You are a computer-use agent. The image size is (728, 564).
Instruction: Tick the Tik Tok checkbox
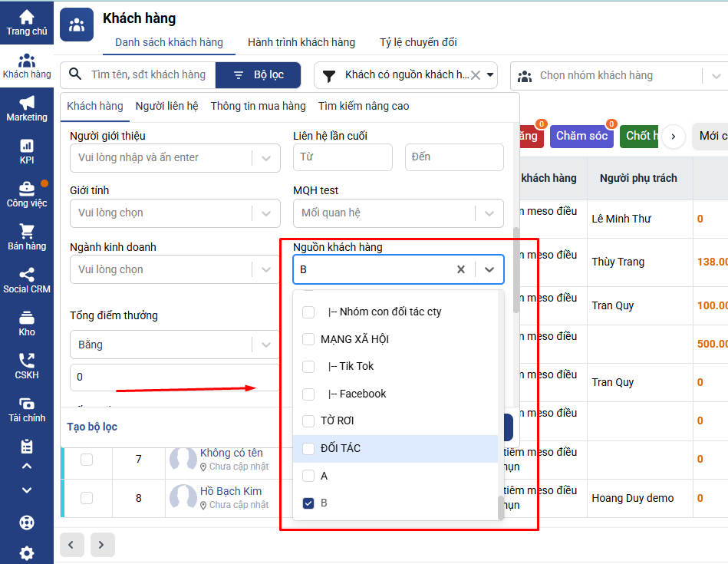[308, 367]
